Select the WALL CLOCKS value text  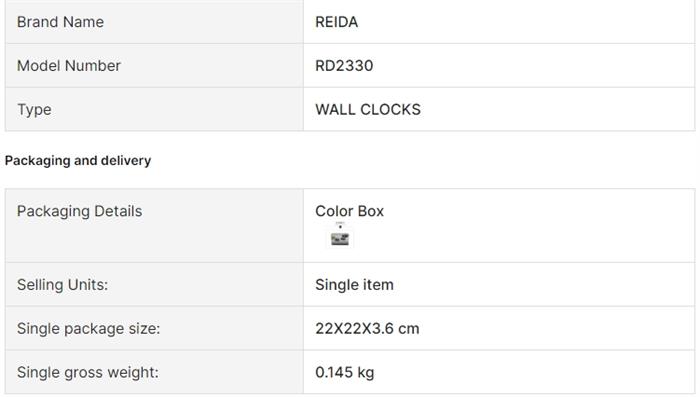368,109
